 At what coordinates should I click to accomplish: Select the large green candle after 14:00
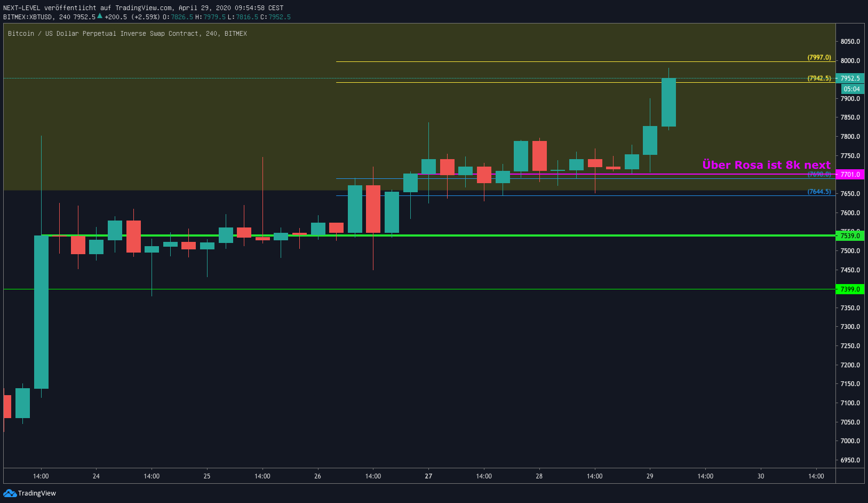tap(41, 312)
